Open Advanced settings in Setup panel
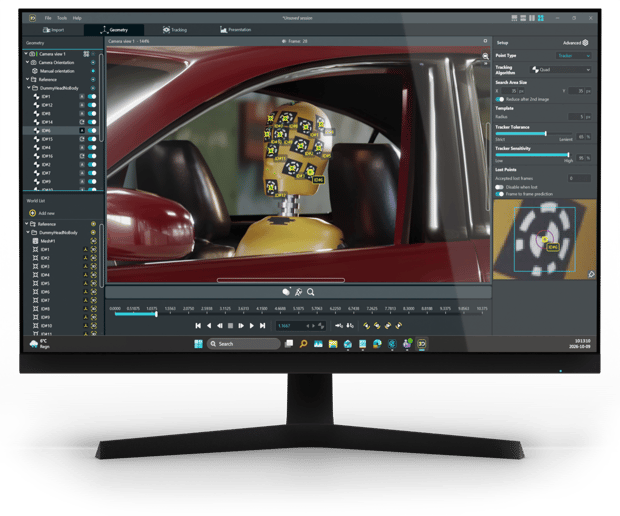 tap(576, 43)
